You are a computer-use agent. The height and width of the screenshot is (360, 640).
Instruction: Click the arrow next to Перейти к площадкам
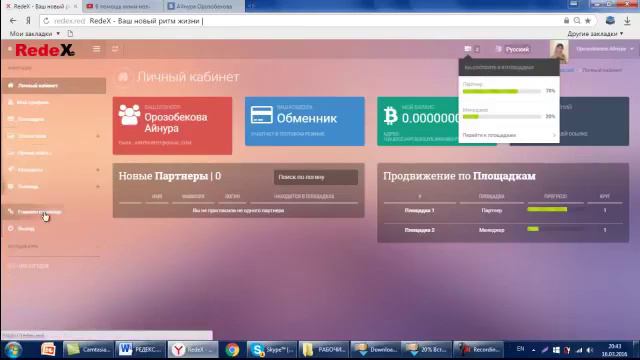point(554,135)
